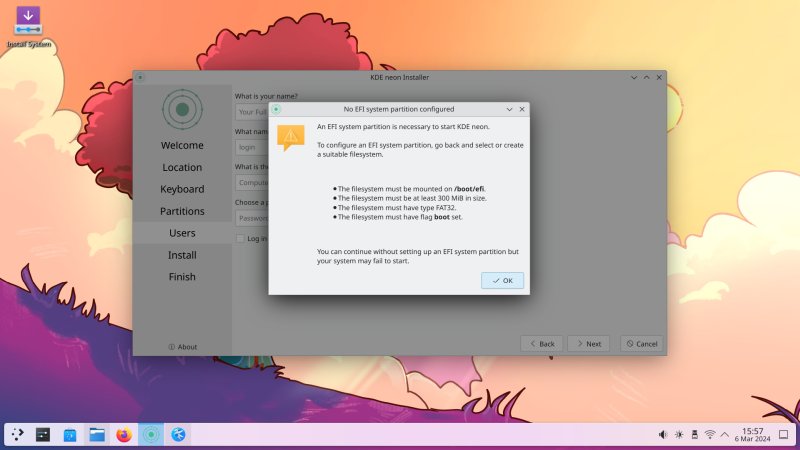Select the Keyboard step in the sidebar

182,189
